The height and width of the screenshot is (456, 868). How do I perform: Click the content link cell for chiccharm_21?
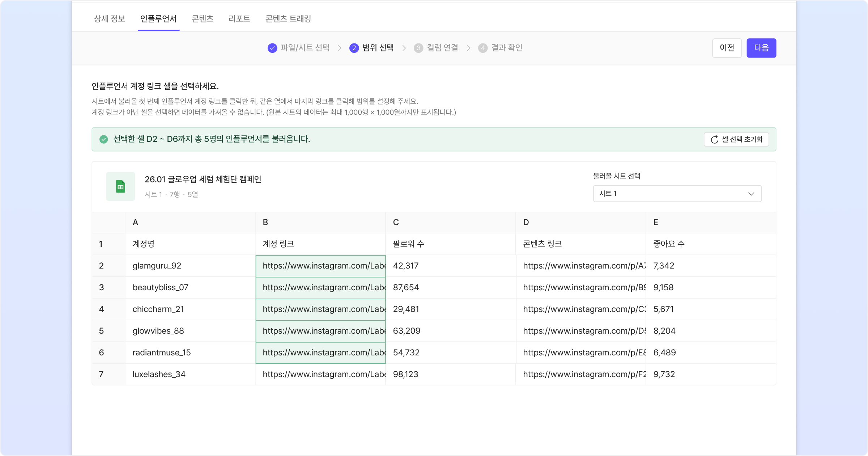[x=581, y=309]
